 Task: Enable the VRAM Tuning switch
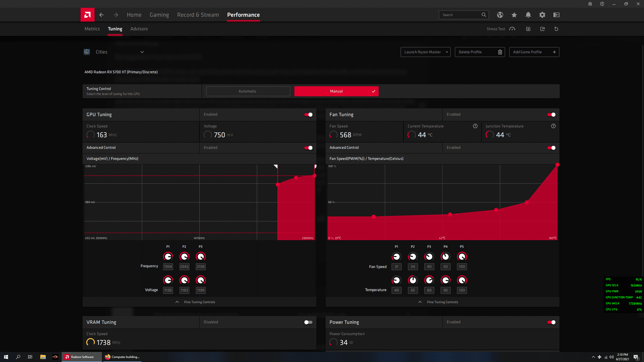[x=308, y=322]
